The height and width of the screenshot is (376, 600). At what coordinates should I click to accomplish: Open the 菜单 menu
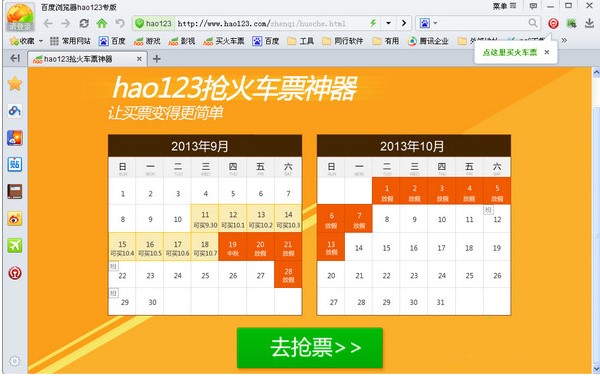coord(504,6)
